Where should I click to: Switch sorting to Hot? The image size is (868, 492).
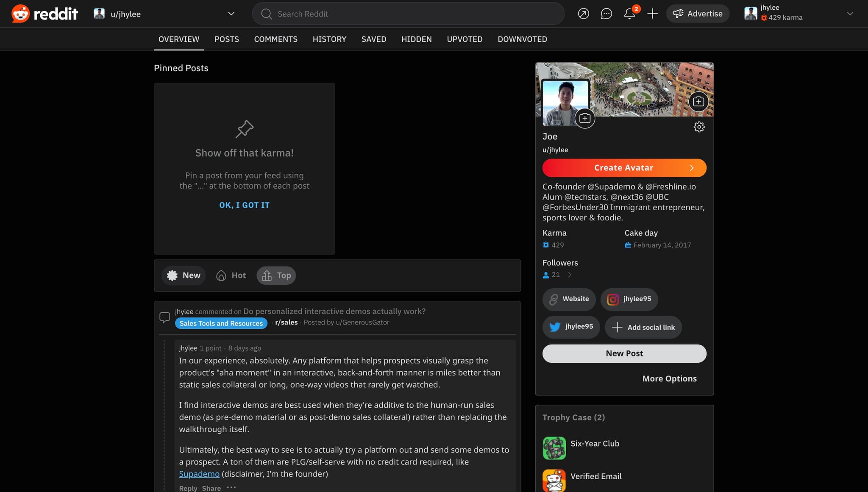(x=231, y=275)
